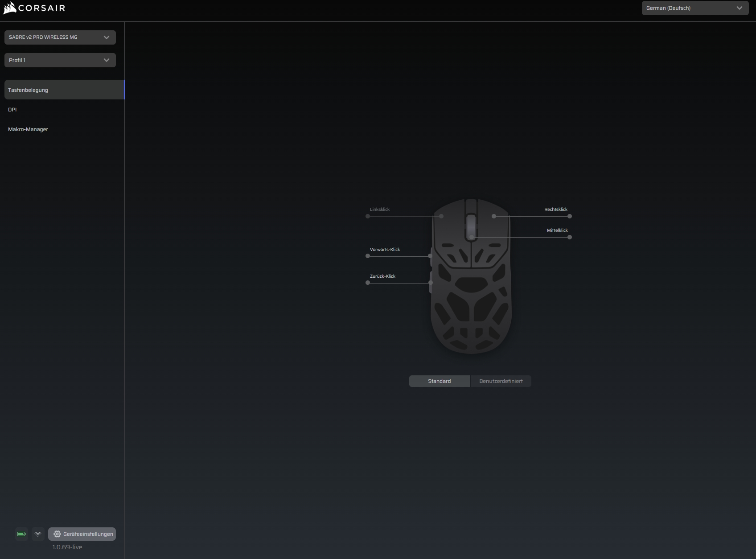Switch to the Standard binding mode
This screenshot has height=559, width=756.
439,381
